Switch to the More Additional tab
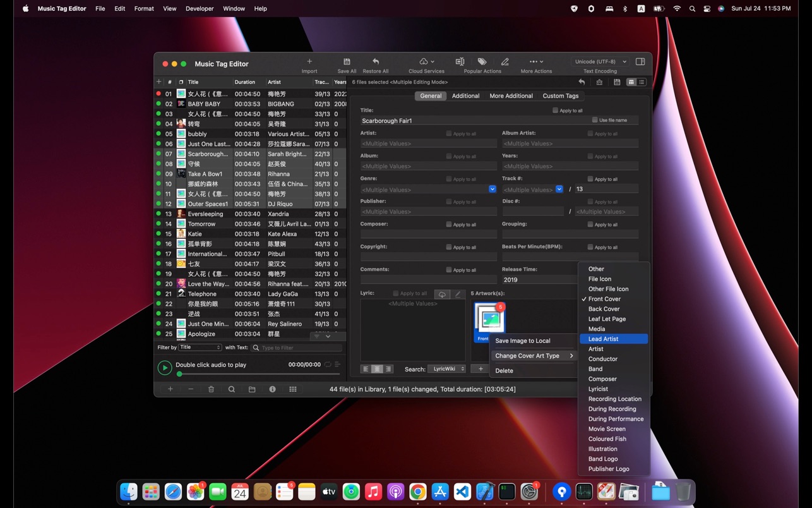This screenshot has width=812, height=508. (511, 96)
